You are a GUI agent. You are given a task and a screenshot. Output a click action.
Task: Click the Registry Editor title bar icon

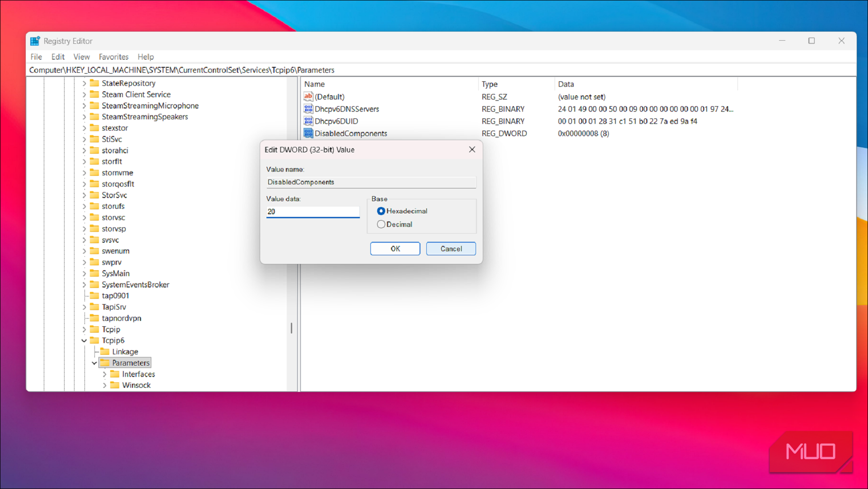(35, 41)
